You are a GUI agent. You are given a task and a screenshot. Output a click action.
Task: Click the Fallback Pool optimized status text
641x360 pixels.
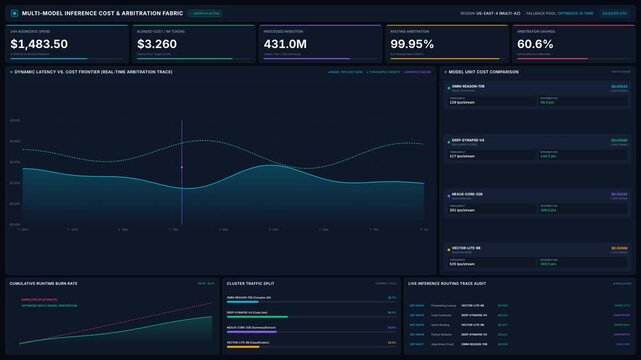click(575, 13)
